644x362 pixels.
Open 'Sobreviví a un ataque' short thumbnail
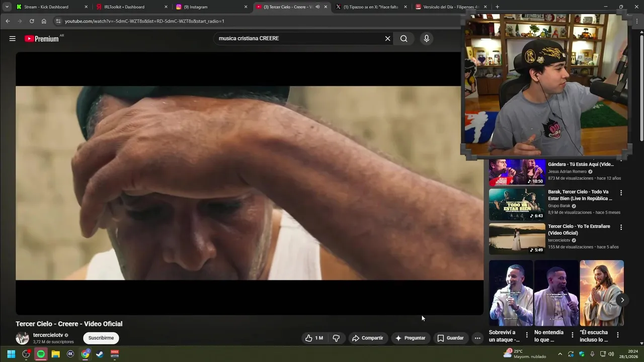(x=511, y=293)
